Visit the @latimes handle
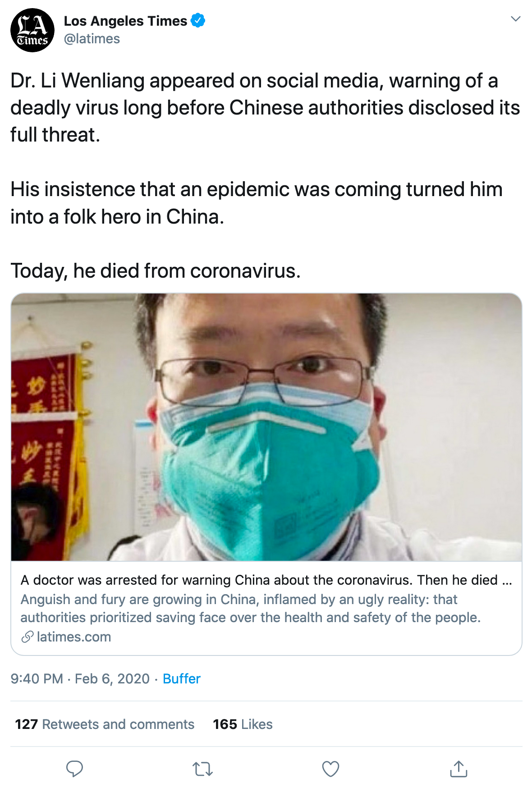 92,39
